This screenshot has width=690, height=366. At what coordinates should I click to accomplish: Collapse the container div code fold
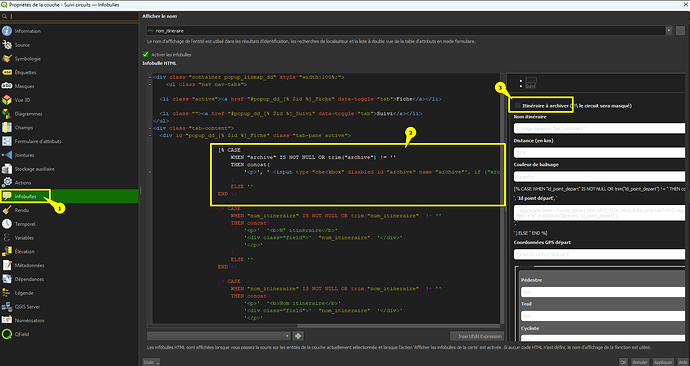coord(150,77)
